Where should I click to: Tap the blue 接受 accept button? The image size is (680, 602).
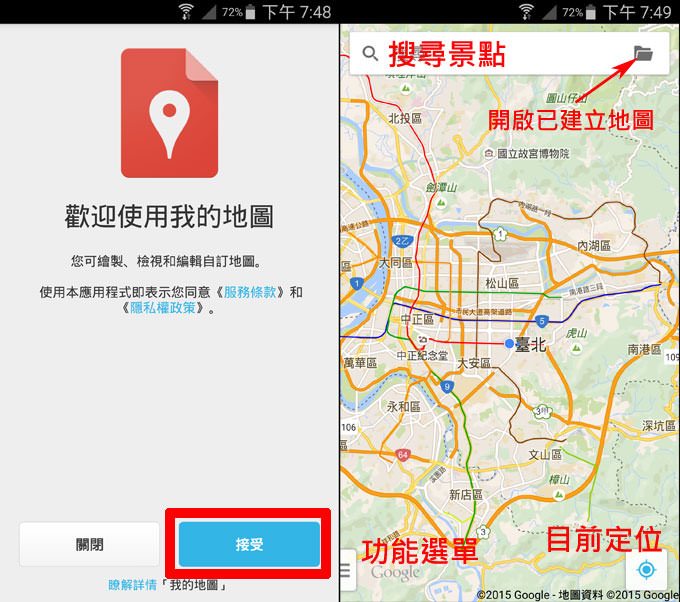point(249,544)
